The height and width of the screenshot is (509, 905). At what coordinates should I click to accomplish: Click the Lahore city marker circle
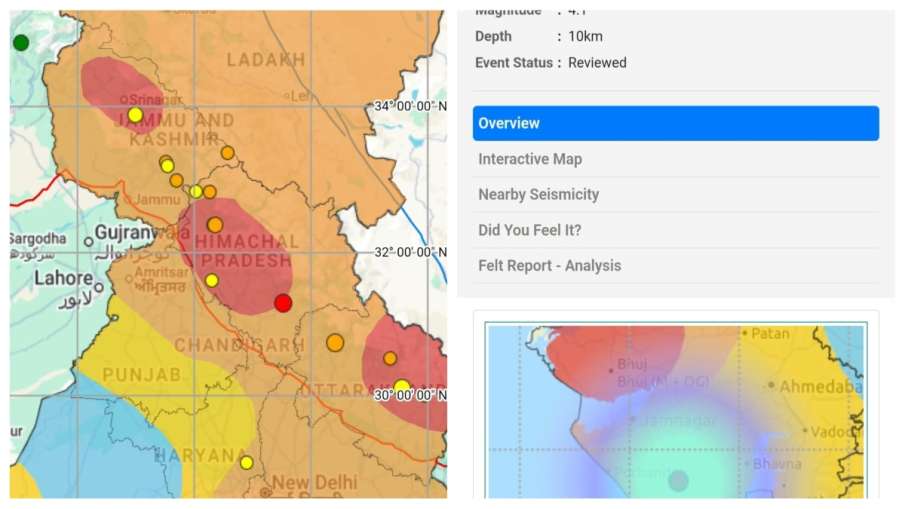(99, 287)
